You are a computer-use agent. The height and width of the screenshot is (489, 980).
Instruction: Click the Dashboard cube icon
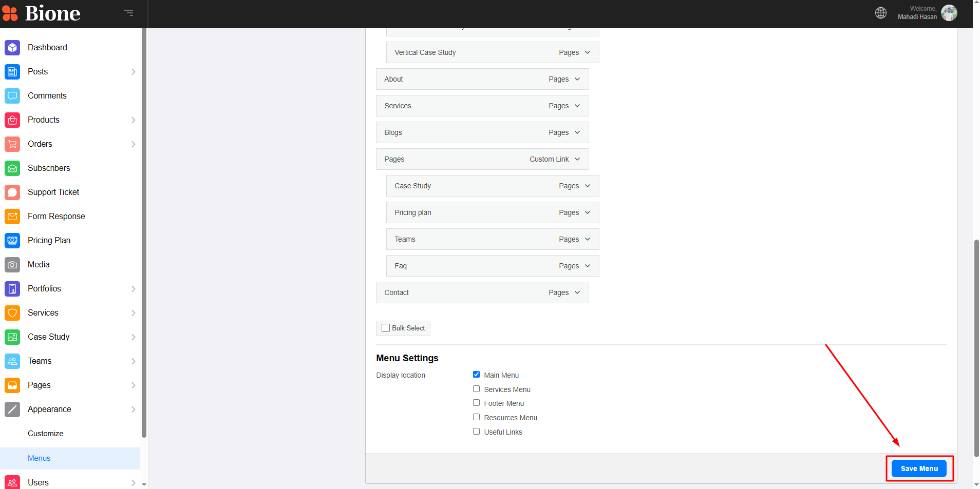tap(12, 48)
